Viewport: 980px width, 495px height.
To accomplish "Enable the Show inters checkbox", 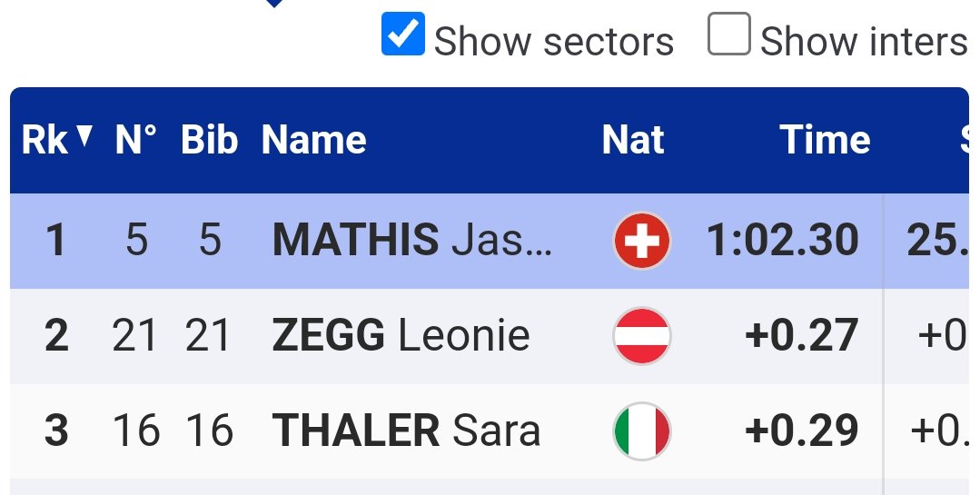I will (x=728, y=34).
